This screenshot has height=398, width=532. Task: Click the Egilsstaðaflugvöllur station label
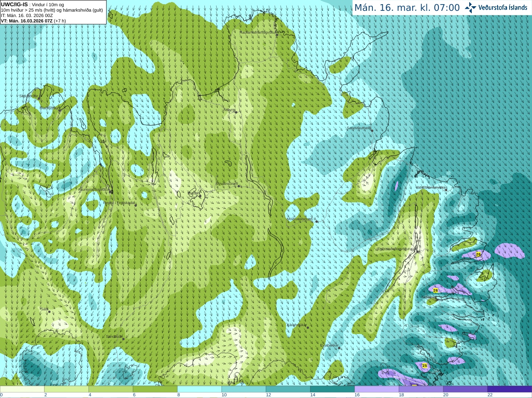point(397,249)
